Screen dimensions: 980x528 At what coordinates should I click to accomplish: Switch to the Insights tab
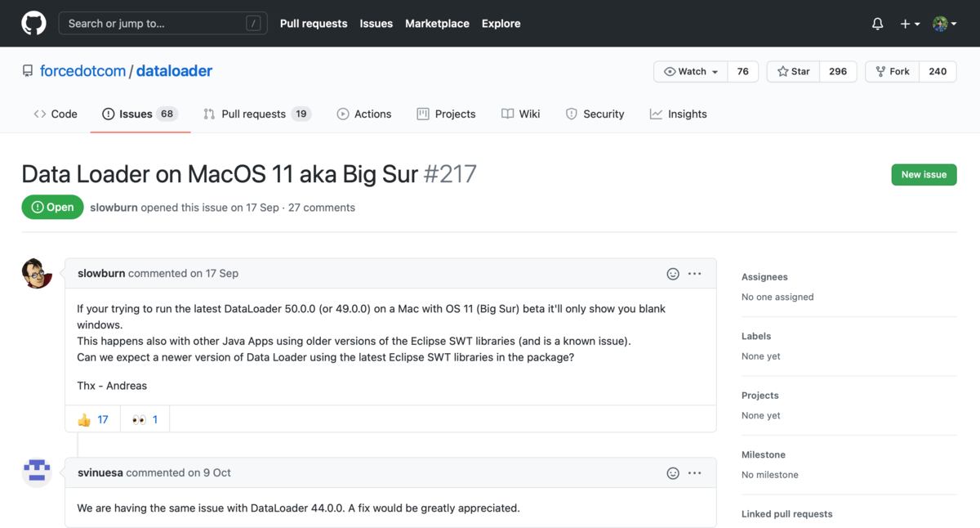click(x=679, y=114)
